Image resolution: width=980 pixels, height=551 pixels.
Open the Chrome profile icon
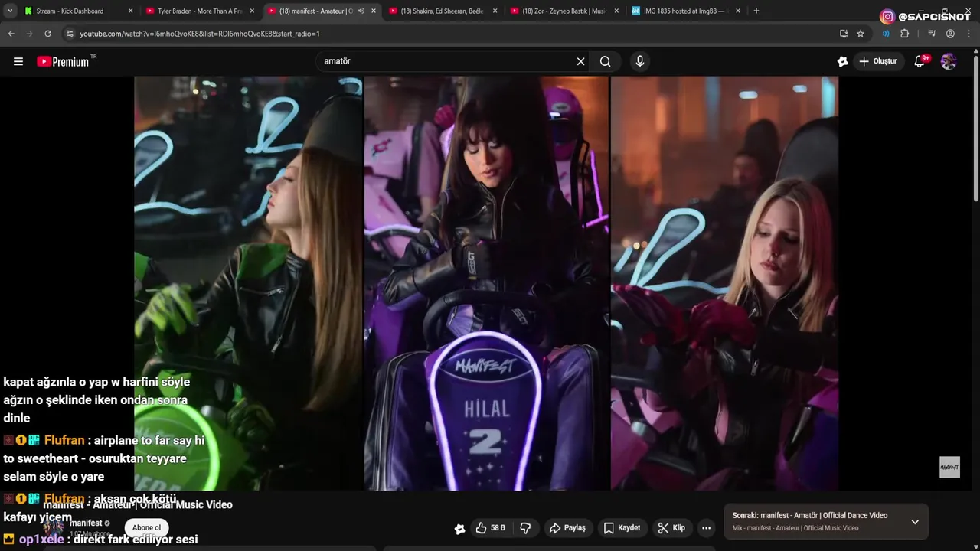(950, 34)
